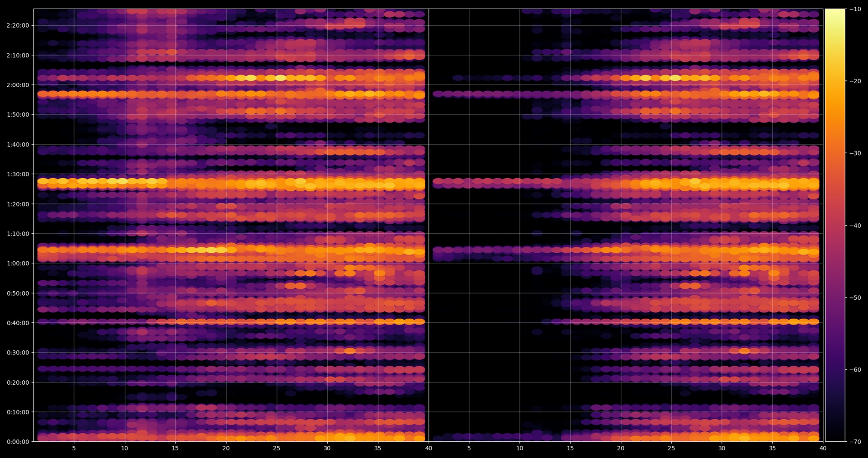
Task: Click x-axis tick 25 under the right heatmap
Action: (671, 448)
